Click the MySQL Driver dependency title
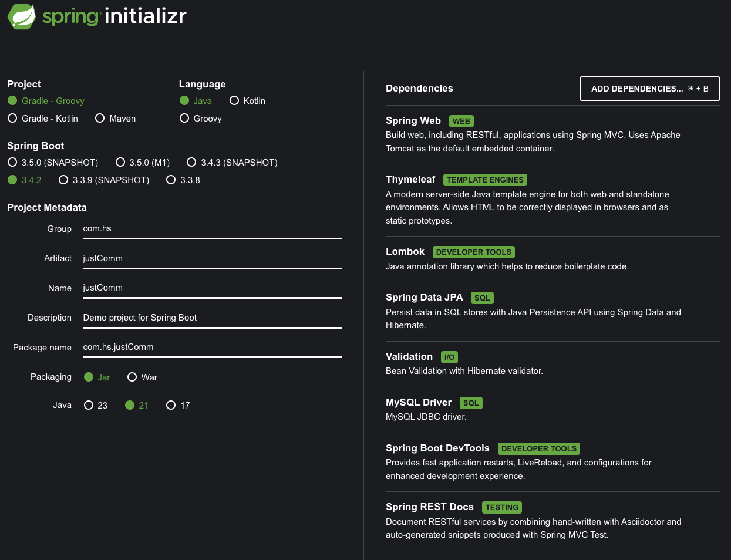731x560 pixels. [x=419, y=403]
